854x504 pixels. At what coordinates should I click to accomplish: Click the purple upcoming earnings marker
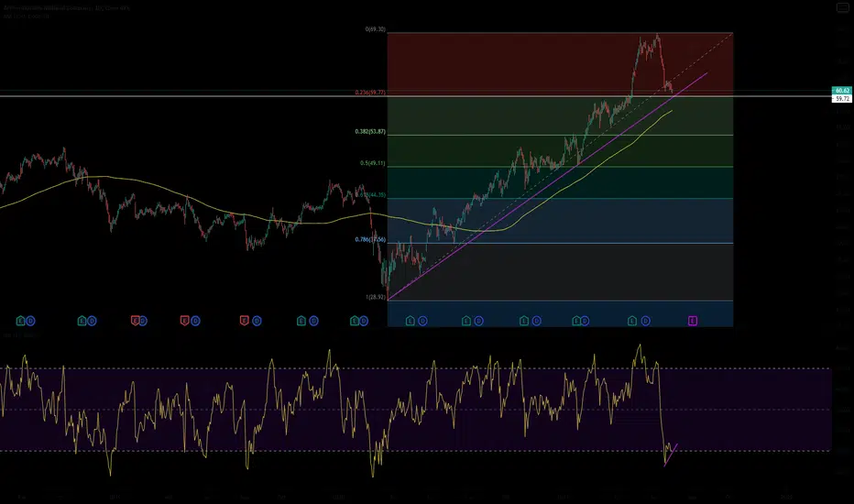pyautogui.click(x=692, y=321)
